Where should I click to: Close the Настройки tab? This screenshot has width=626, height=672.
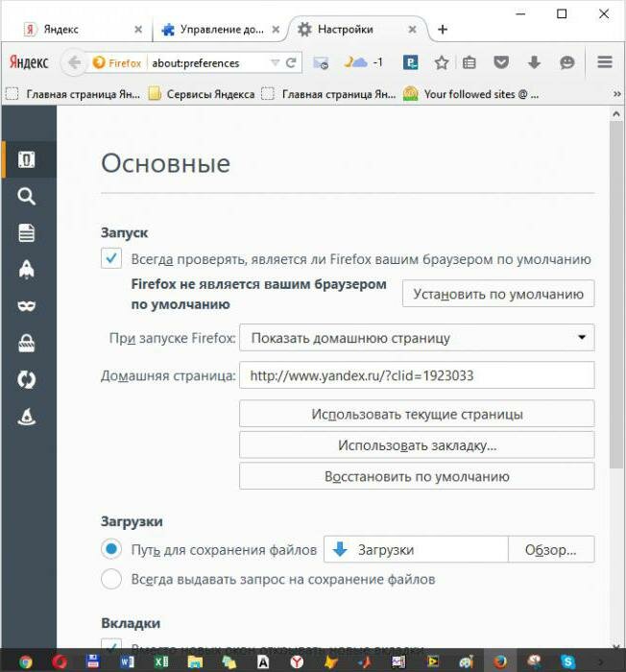[x=412, y=30]
